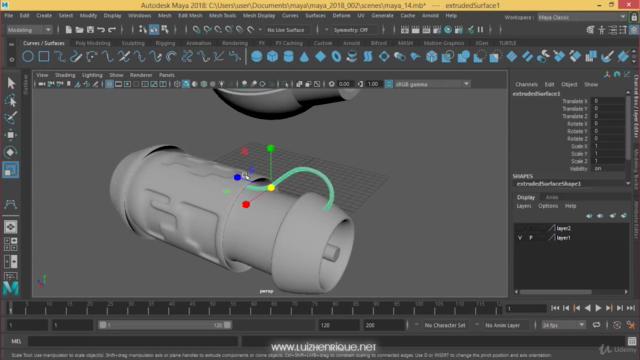Viewport: 640px width, 360px height.
Task: Go to start of playback range
Action: (555, 308)
